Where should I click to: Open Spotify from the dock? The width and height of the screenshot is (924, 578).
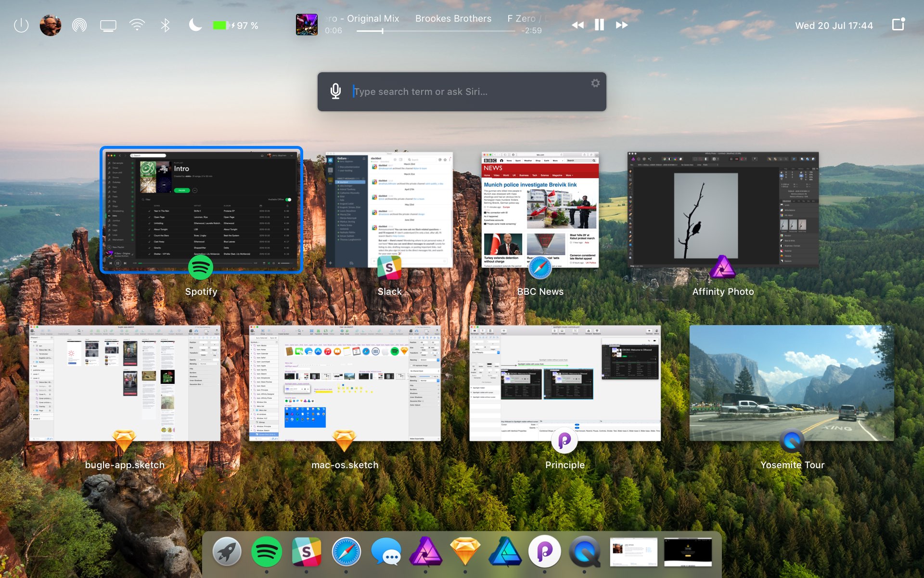pos(266,551)
